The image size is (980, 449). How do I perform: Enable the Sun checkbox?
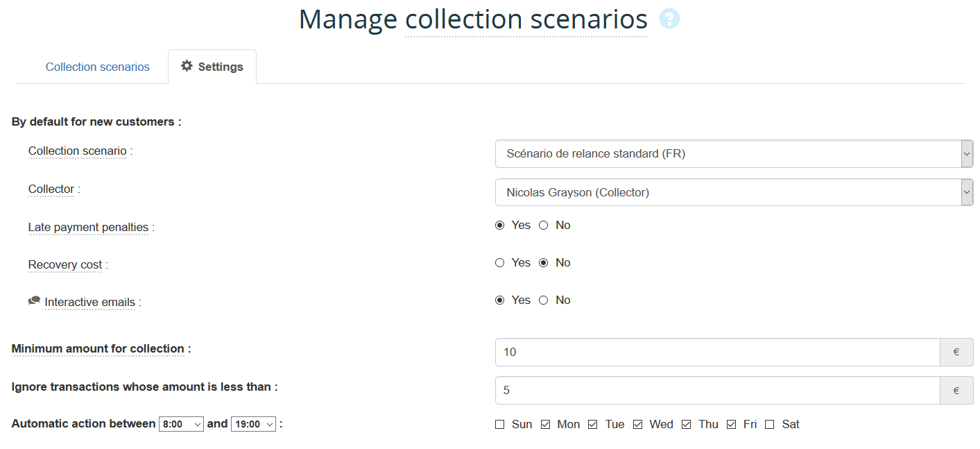[500, 425]
